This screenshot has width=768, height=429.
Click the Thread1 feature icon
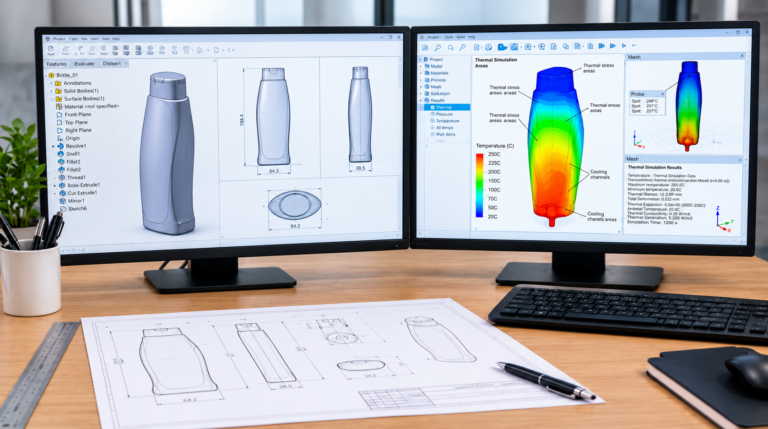(62, 177)
